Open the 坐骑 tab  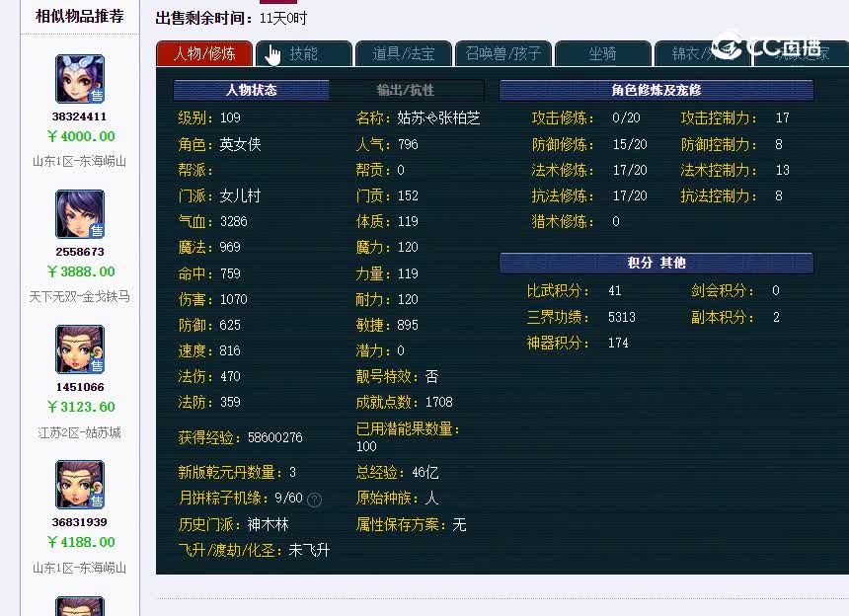[x=602, y=53]
